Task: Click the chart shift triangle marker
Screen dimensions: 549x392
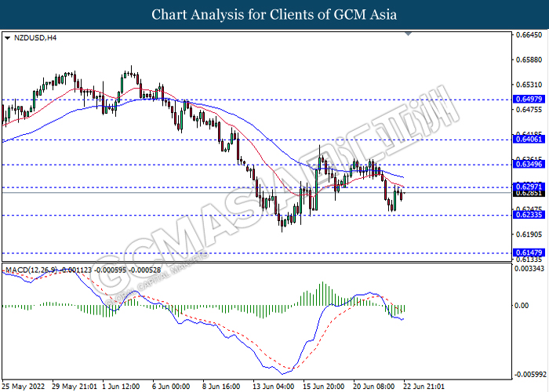Action: [x=409, y=34]
